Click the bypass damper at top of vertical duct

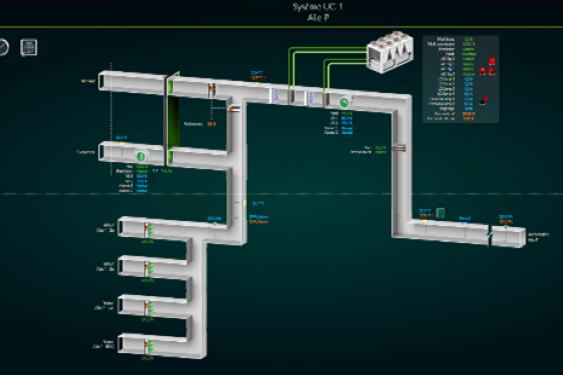point(235,108)
